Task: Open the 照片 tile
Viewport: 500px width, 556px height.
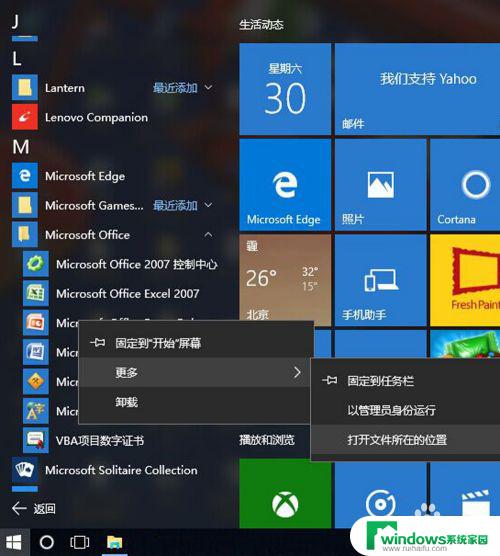Action: [380, 185]
